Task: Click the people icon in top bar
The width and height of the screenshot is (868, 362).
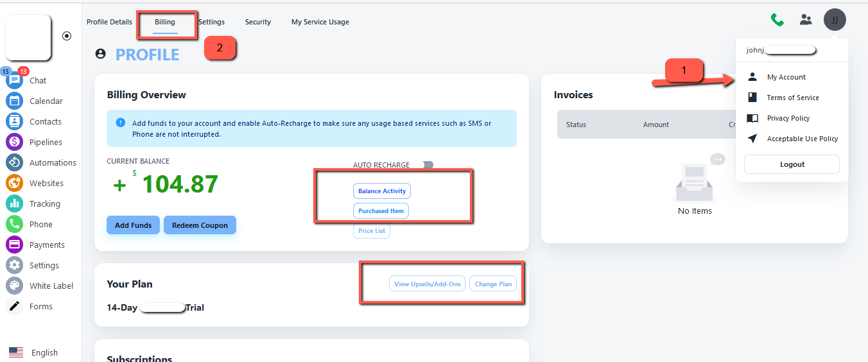Action: (806, 20)
